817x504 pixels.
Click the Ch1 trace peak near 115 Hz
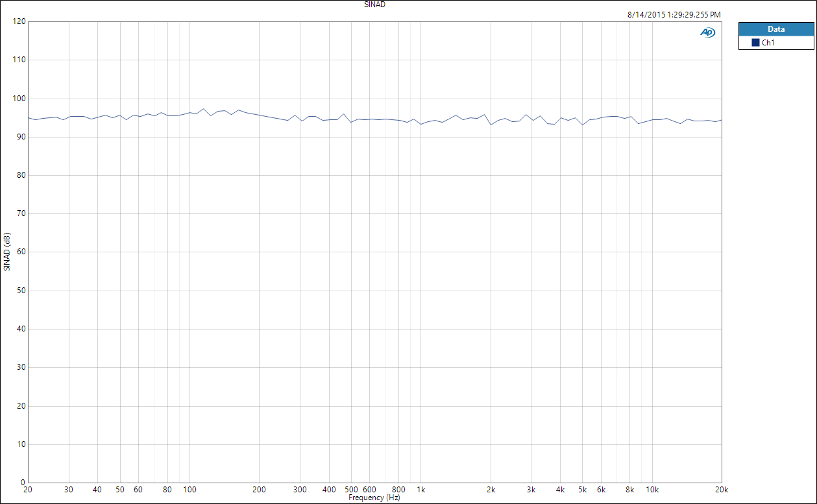(x=203, y=109)
